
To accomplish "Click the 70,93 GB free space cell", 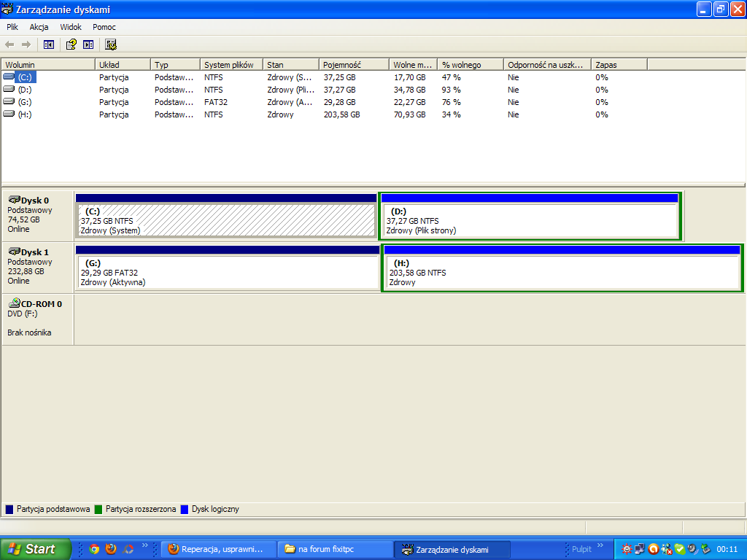I will [x=410, y=114].
